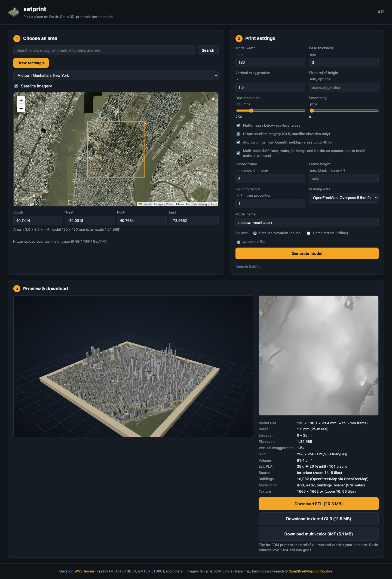Click the '0 – 25 m' elevation value
392x579 pixels.
click(x=304, y=435)
